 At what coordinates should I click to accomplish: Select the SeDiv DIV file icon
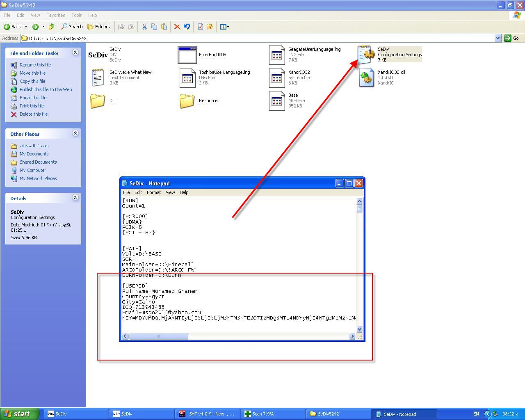[98, 55]
